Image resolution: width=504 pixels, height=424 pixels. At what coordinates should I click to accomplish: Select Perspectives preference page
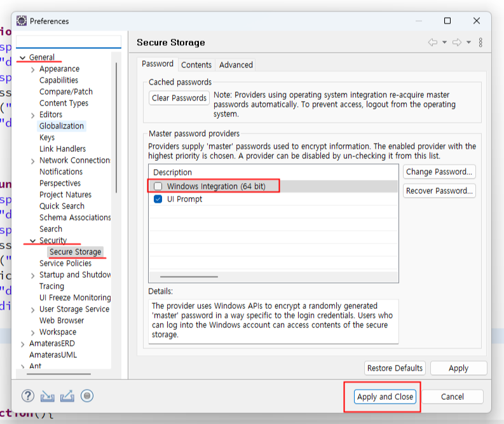[x=60, y=183]
